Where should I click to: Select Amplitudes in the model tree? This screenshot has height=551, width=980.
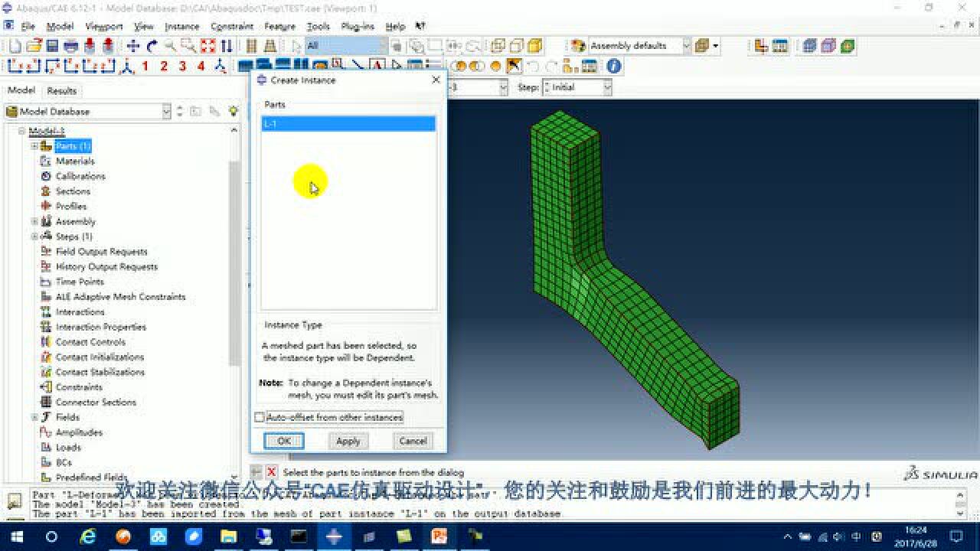(79, 432)
